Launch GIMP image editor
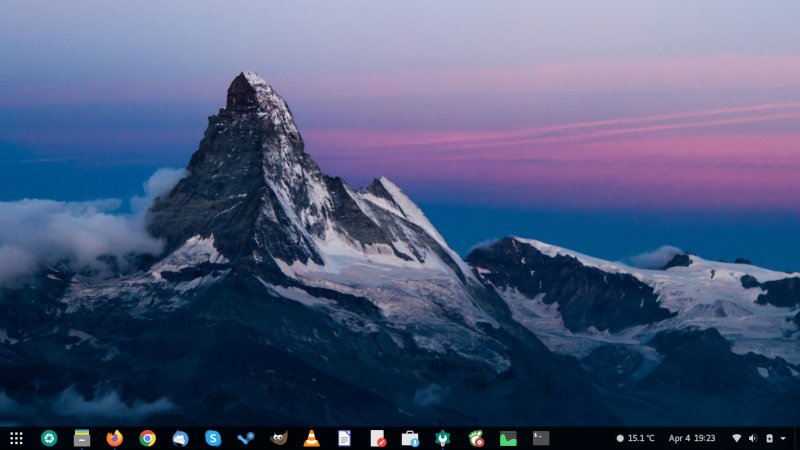Image resolution: width=800 pixels, height=450 pixels. point(279,438)
